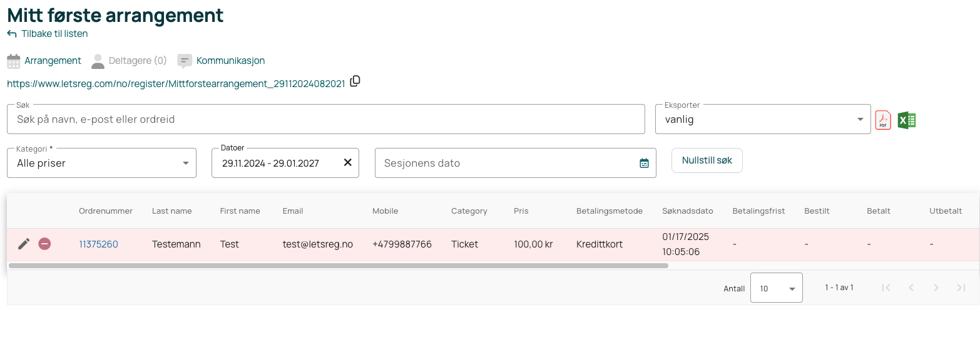Viewport: 980px width, 339px height.
Task: Export participant list as PDF
Action: coord(883,120)
